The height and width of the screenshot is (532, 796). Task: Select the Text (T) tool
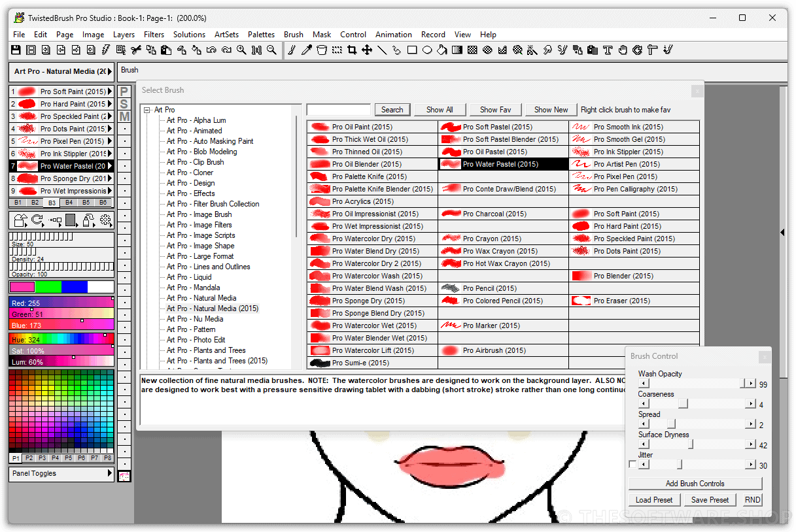pos(608,50)
